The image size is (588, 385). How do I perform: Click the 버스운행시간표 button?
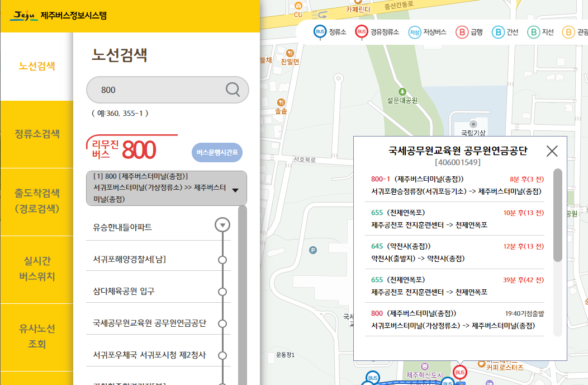217,153
